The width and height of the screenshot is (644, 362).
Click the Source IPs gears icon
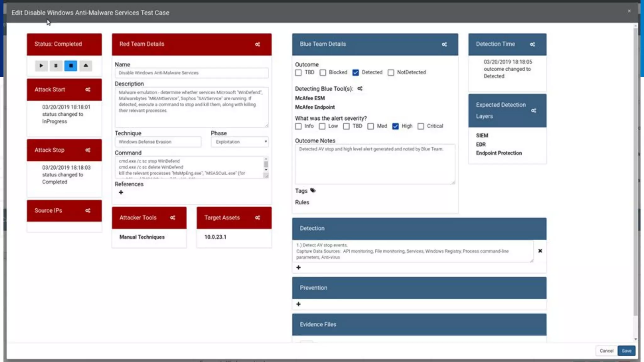(x=88, y=211)
